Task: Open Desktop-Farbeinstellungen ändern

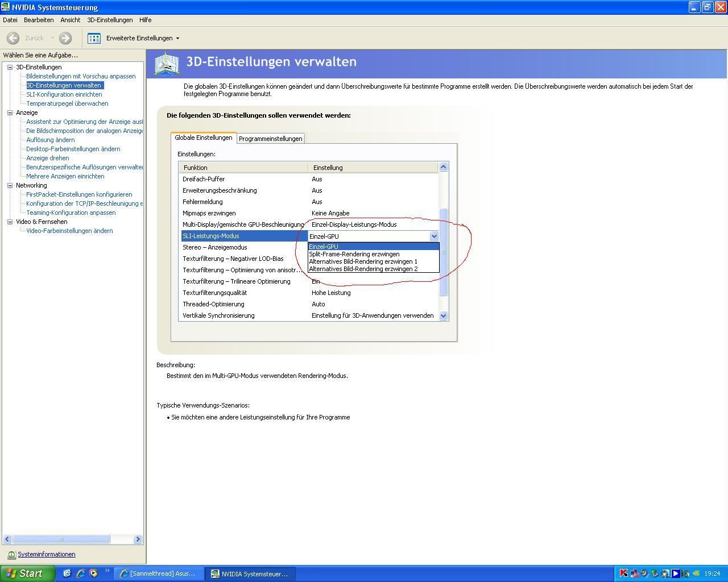Action: click(x=73, y=149)
